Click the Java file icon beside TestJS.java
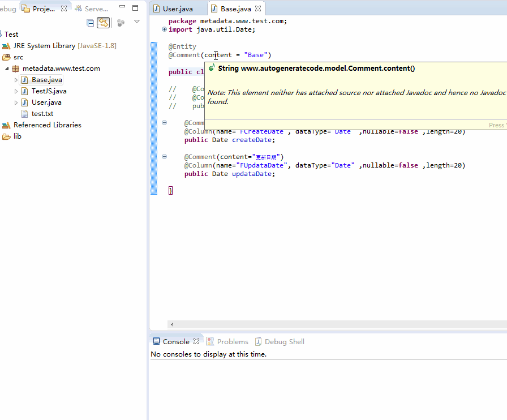This screenshot has height=420, width=507. pos(24,91)
